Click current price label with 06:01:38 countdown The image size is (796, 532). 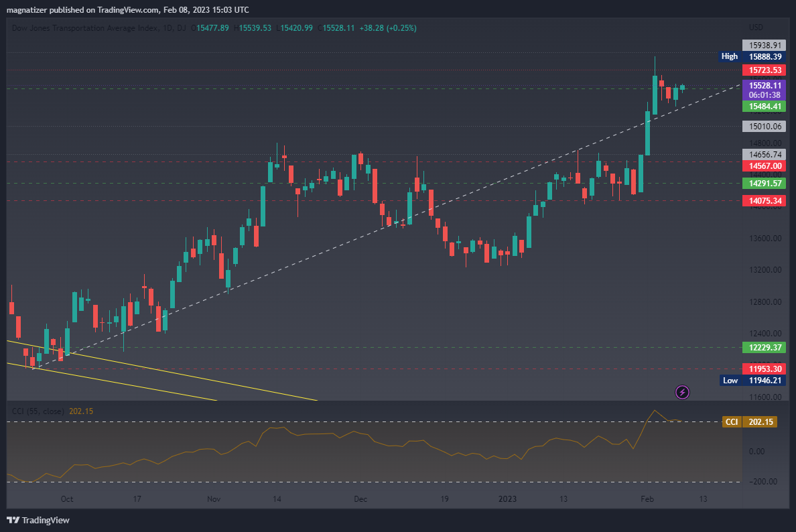click(x=764, y=90)
